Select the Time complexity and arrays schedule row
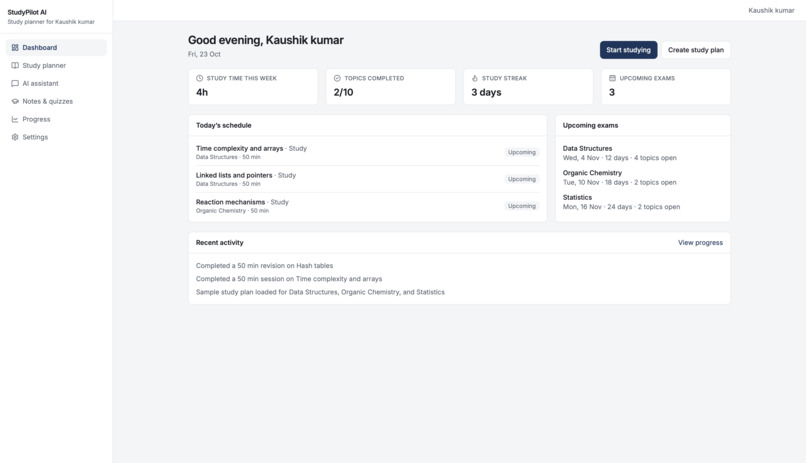Screen dimensions: 806x463 pyautogui.click(x=368, y=152)
